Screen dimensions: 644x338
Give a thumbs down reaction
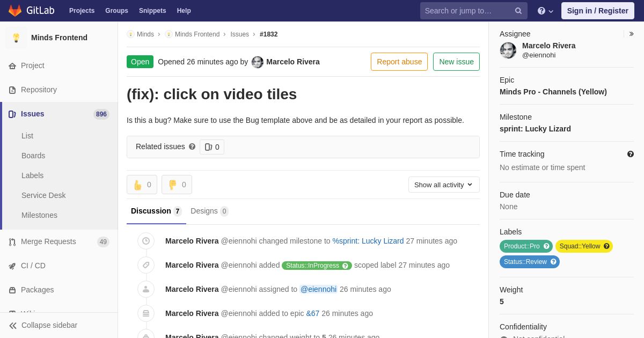click(x=177, y=185)
